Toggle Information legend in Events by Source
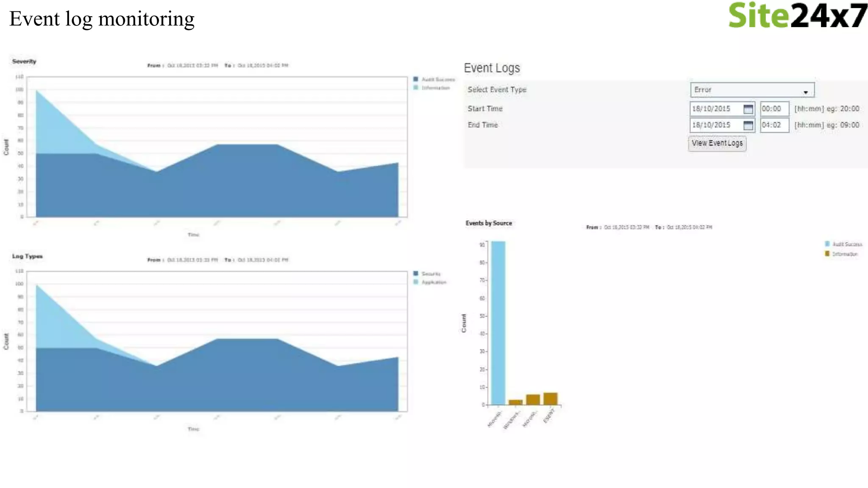The height and width of the screenshot is (488, 868). (841, 254)
